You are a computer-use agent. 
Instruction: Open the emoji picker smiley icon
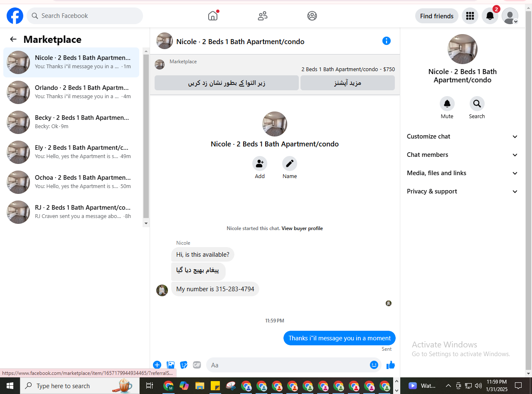point(374,365)
